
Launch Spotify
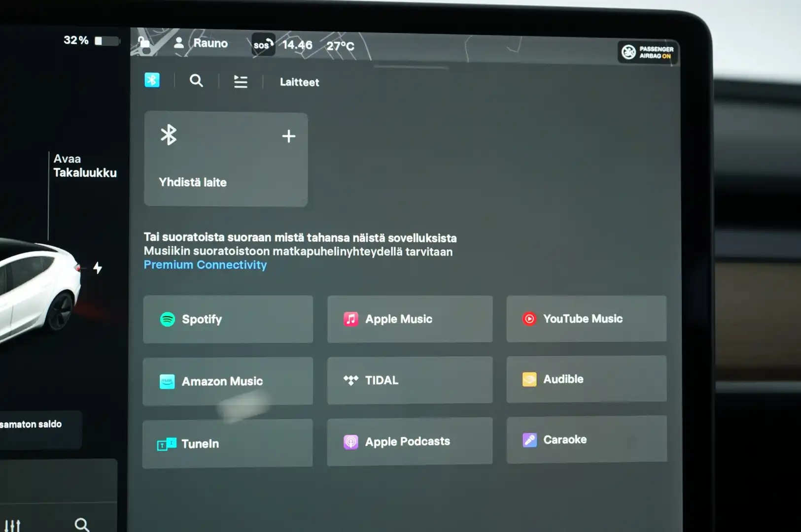[x=228, y=319]
